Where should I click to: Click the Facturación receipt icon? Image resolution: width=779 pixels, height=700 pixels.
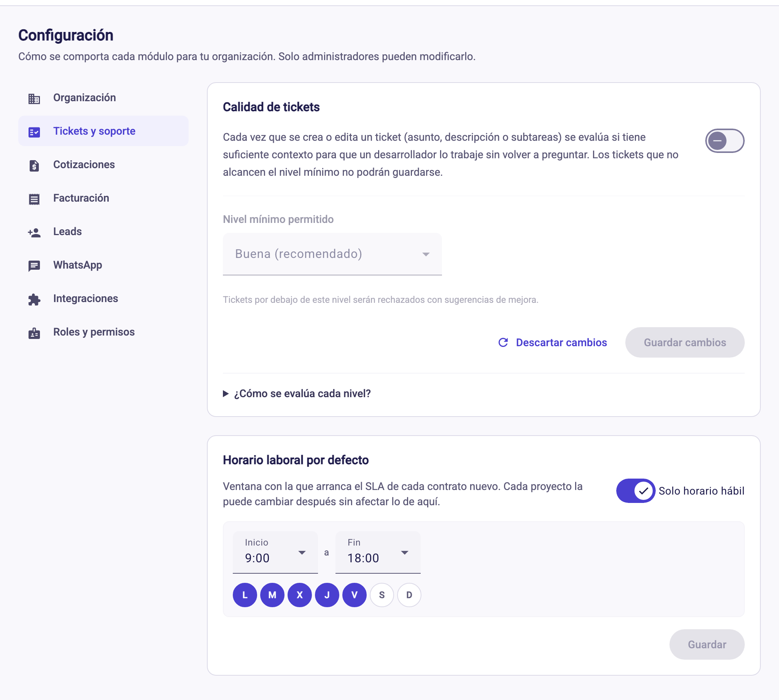point(34,199)
